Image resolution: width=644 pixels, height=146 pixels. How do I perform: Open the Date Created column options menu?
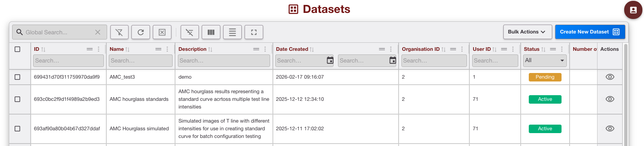point(391,49)
